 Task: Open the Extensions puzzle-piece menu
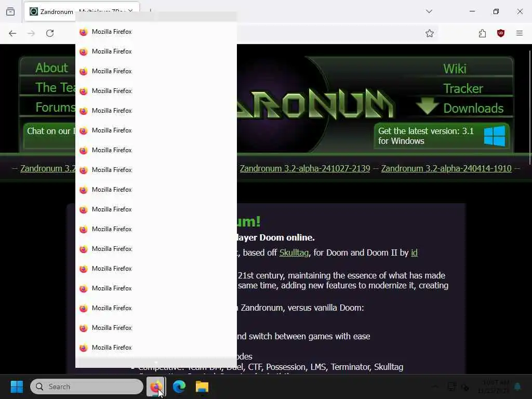482,33
